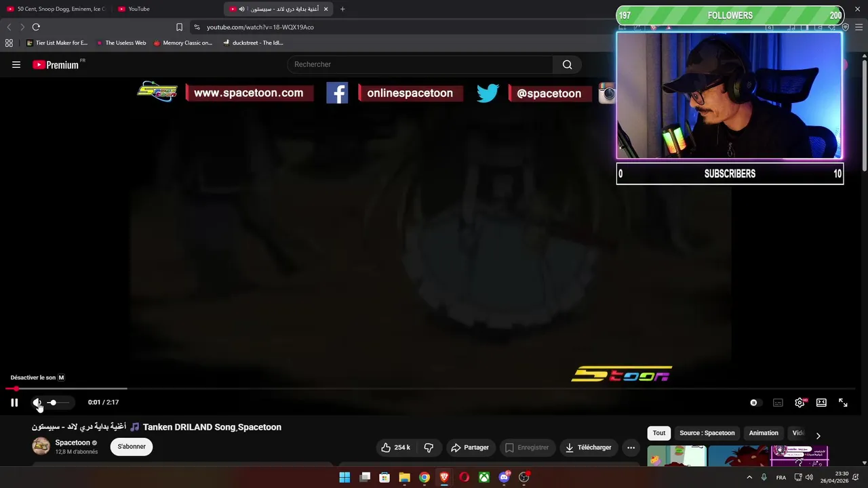868x488 pixels.
Task: Close the current Spacetoon song tab
Action: 326,9
